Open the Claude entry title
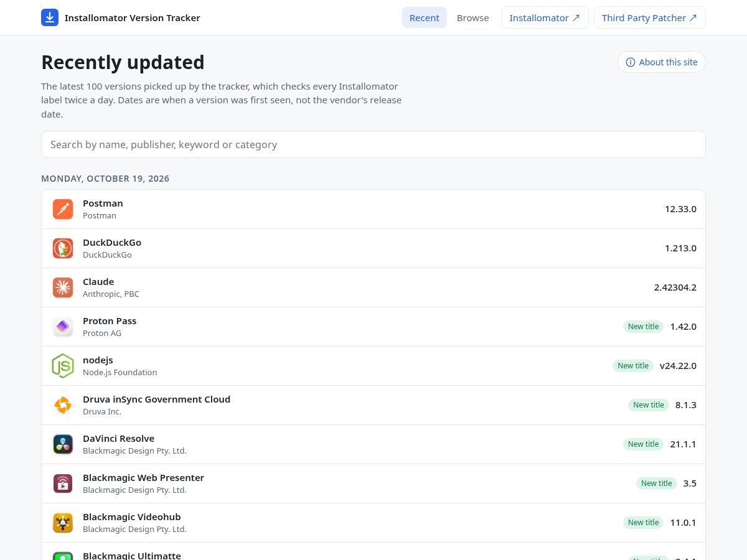 coord(98,282)
